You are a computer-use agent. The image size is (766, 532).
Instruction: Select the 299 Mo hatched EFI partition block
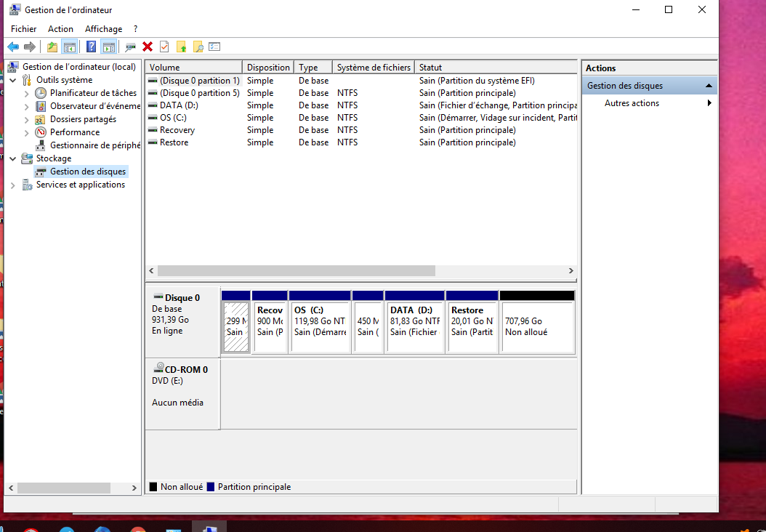click(236, 327)
